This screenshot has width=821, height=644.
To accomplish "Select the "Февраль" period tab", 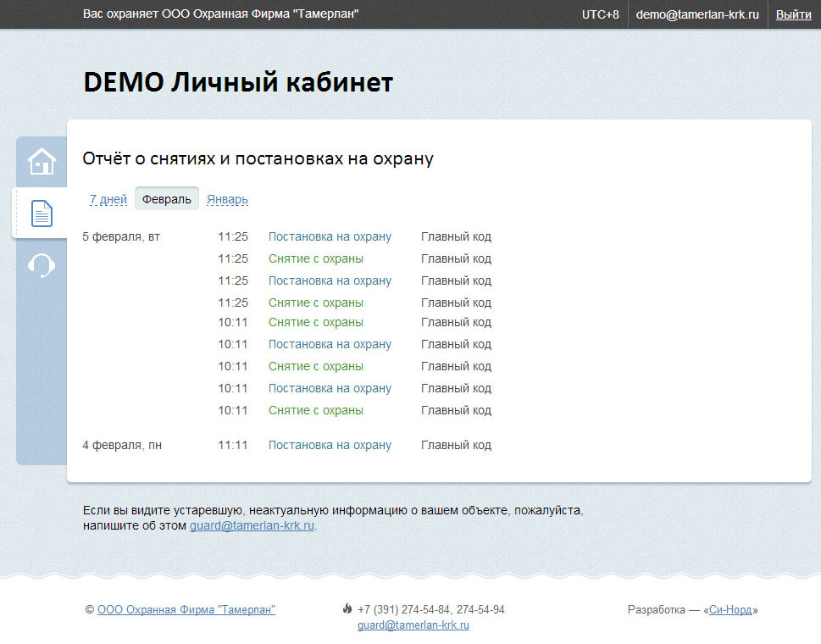I will 167,200.
